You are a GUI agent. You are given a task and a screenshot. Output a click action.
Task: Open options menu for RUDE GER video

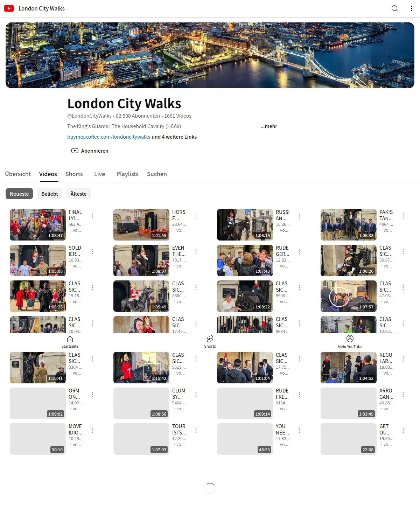[x=300, y=252]
